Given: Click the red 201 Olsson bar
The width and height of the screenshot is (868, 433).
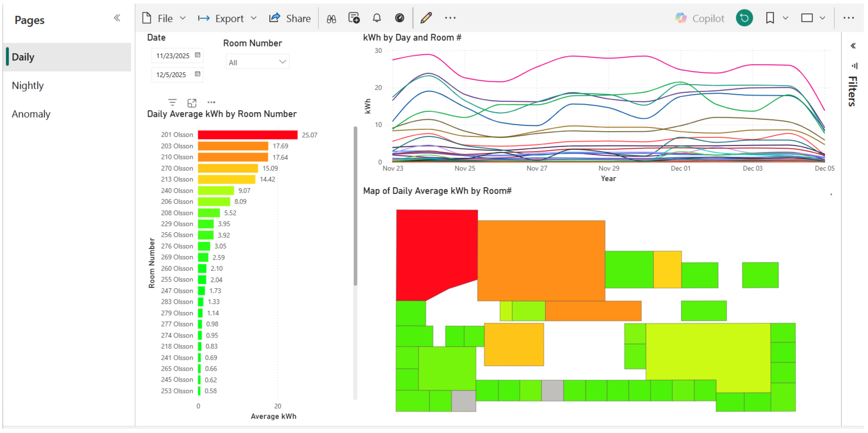Looking at the screenshot, I should (x=247, y=135).
